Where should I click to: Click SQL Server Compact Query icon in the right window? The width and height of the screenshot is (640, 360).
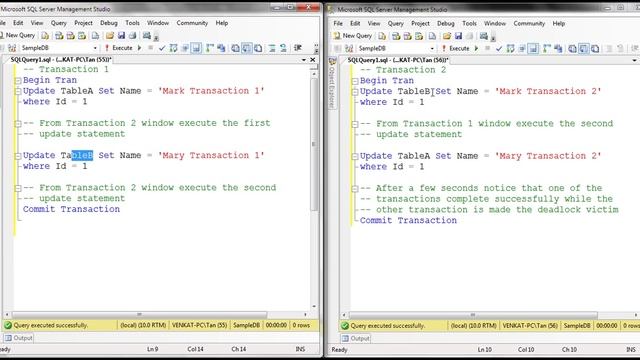click(x=432, y=36)
